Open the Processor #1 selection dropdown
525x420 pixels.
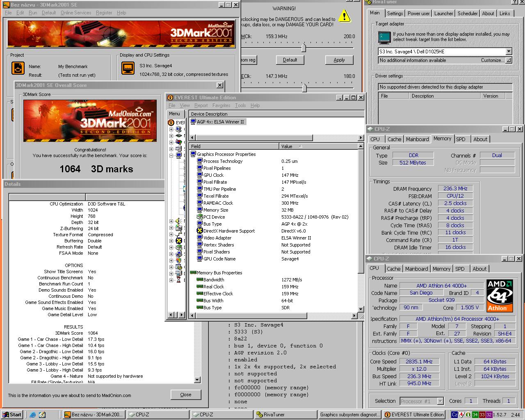pyautogui.click(x=440, y=401)
